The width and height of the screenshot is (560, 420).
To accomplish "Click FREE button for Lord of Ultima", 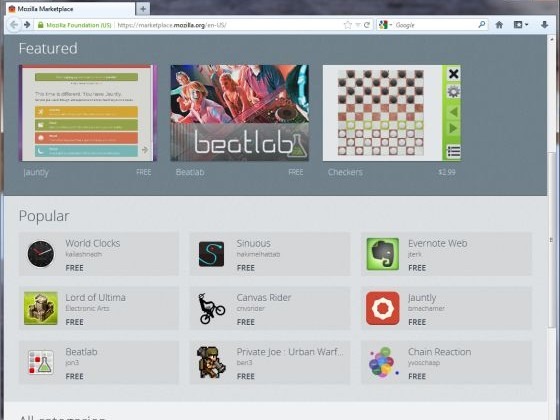I will pos(74,322).
